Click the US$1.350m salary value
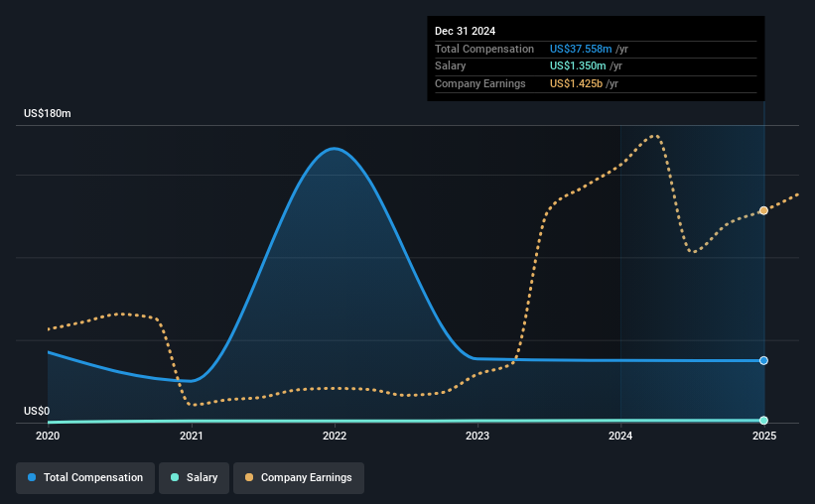 tap(578, 66)
